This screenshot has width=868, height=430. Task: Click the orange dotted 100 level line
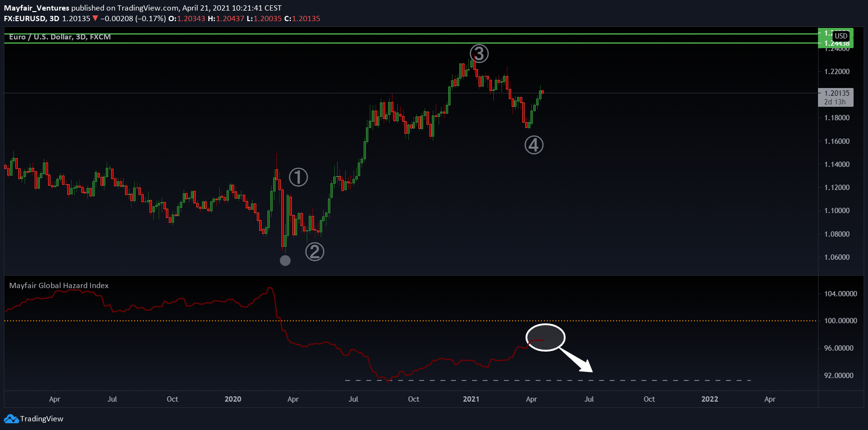click(411, 320)
